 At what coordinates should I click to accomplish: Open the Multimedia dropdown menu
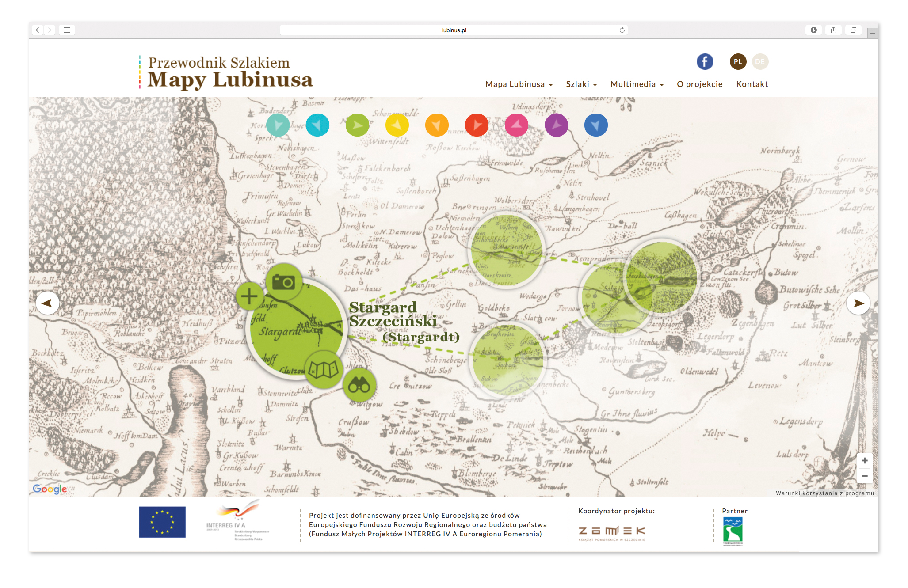(637, 84)
